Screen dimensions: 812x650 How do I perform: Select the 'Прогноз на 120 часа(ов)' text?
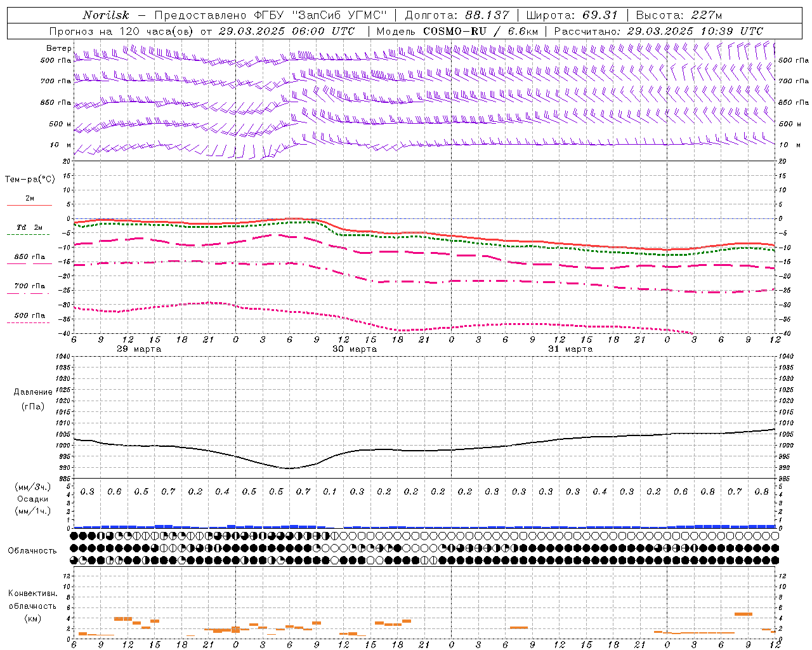(x=122, y=31)
